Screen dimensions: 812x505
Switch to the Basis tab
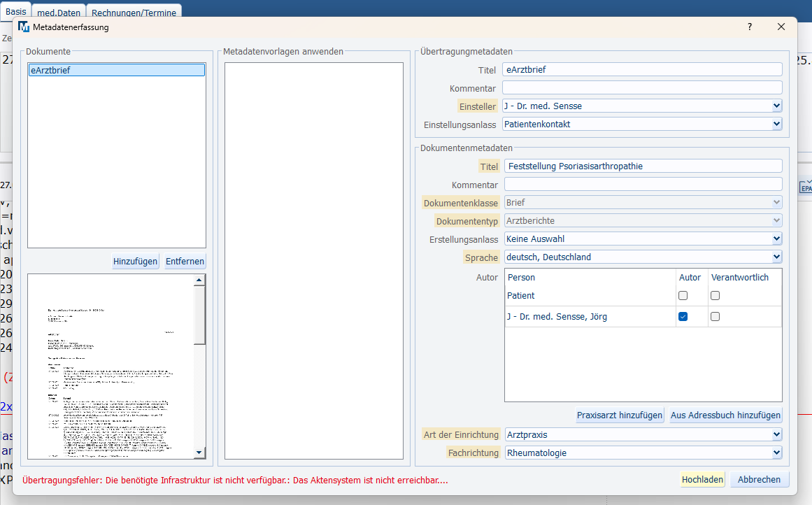(16, 11)
